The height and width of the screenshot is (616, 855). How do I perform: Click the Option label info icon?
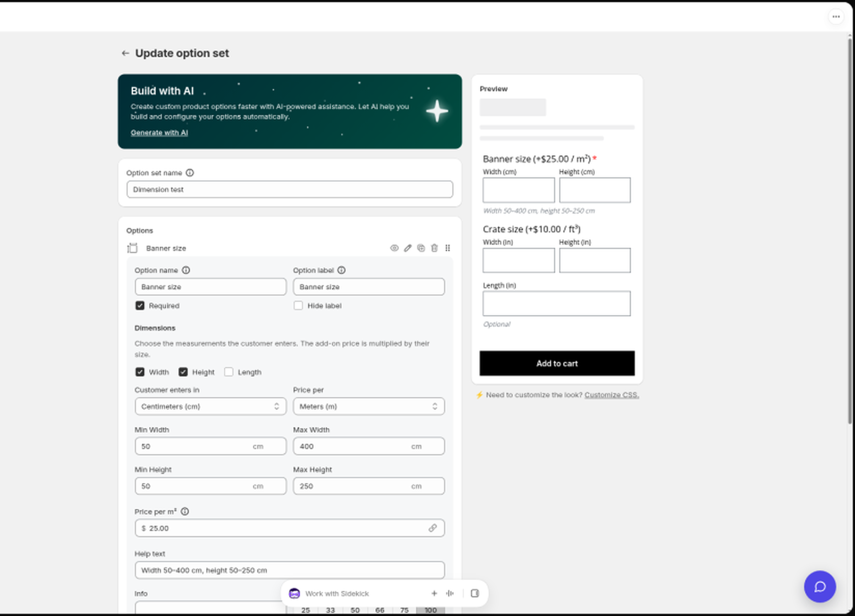(341, 270)
